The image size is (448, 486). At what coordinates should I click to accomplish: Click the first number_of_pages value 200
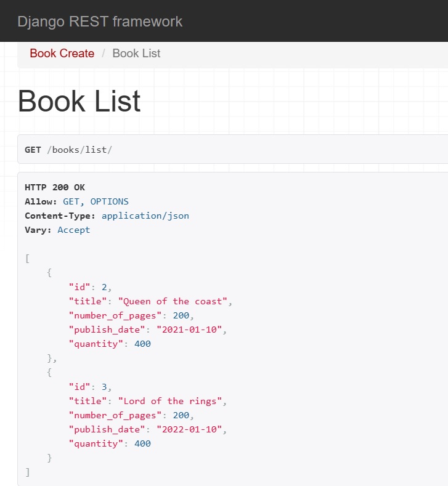tap(181, 315)
